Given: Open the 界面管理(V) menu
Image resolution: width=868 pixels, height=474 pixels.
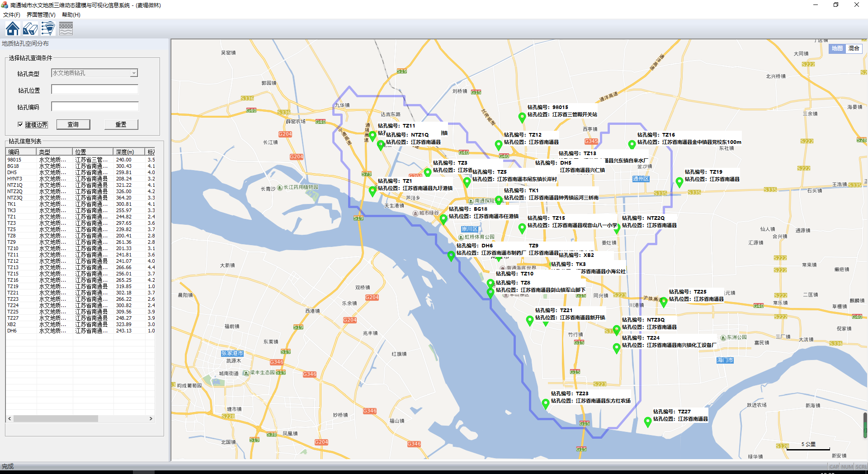Looking at the screenshot, I should click(x=41, y=15).
